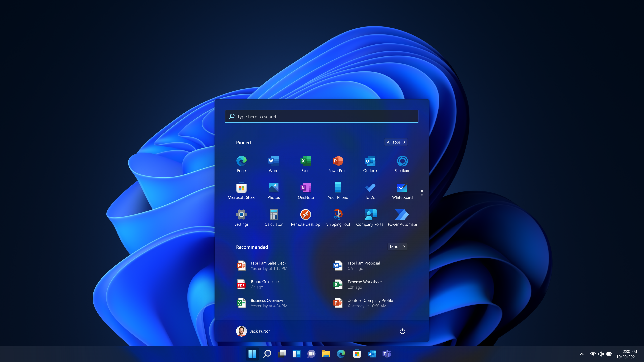Open PowerPoint application
The width and height of the screenshot is (644, 362).
click(x=338, y=164)
